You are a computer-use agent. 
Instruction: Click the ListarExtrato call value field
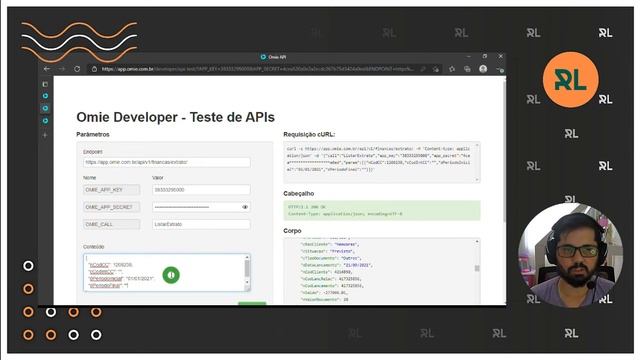pyautogui.click(x=201, y=224)
